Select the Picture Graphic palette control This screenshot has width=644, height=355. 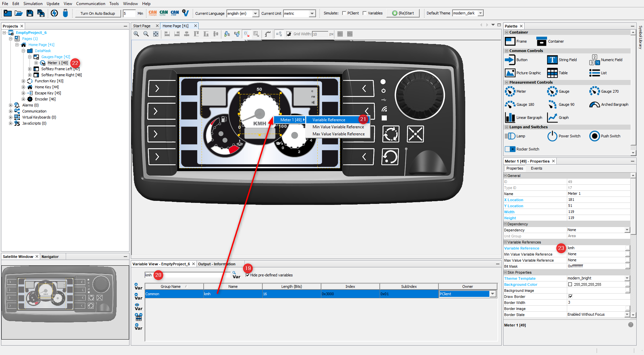510,73
